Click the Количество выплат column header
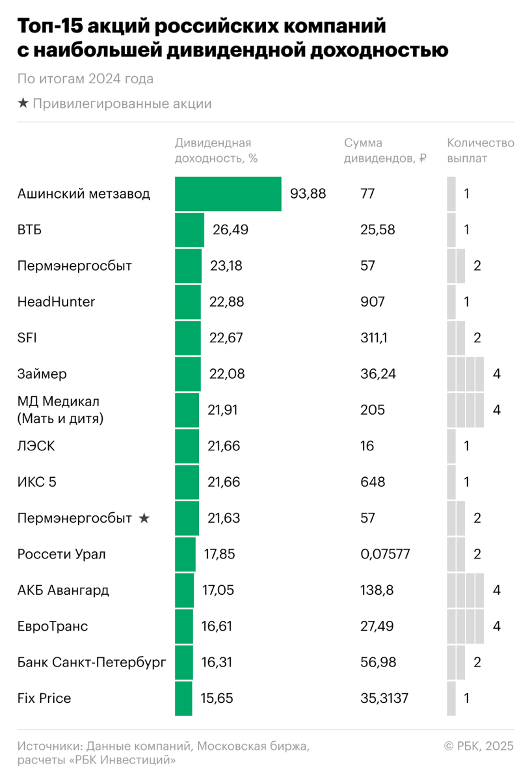This screenshot has height=781, width=532. coord(480,150)
